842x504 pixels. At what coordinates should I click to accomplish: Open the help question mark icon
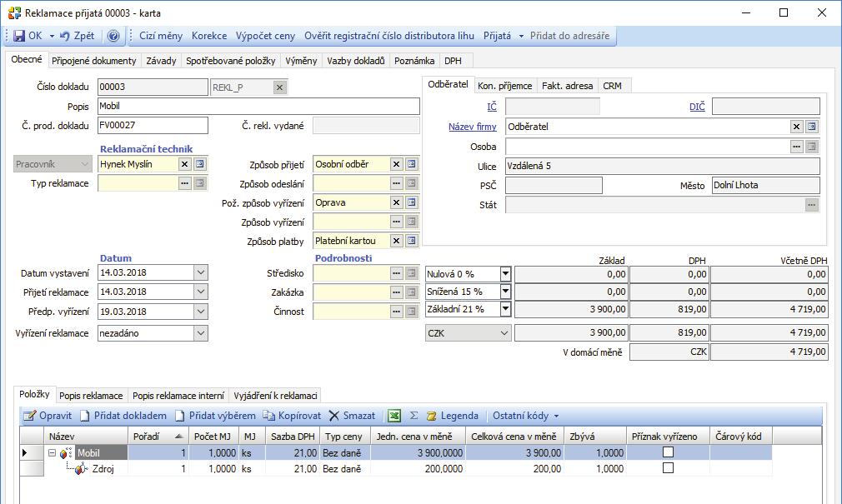click(113, 36)
